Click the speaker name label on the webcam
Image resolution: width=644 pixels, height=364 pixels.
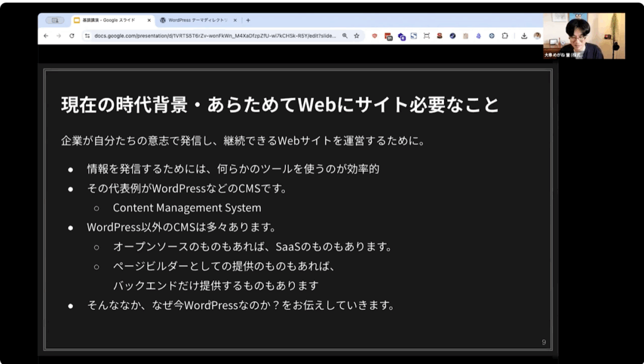click(x=563, y=55)
